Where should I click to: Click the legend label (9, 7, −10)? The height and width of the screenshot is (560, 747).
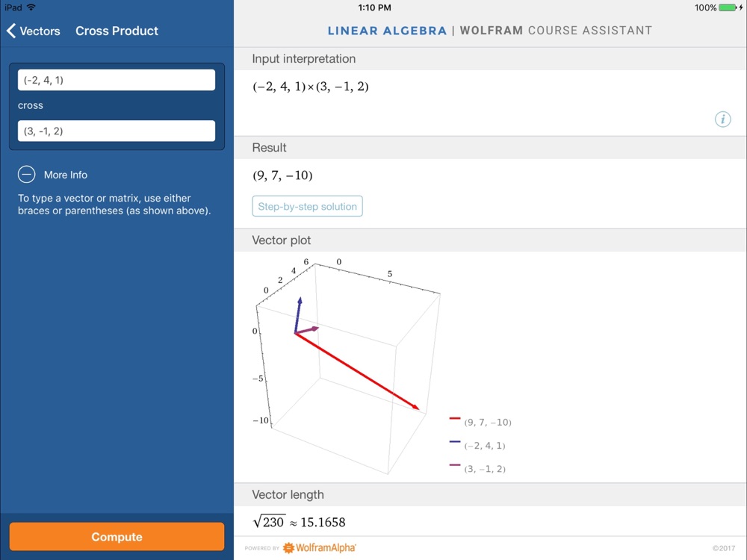click(x=488, y=423)
